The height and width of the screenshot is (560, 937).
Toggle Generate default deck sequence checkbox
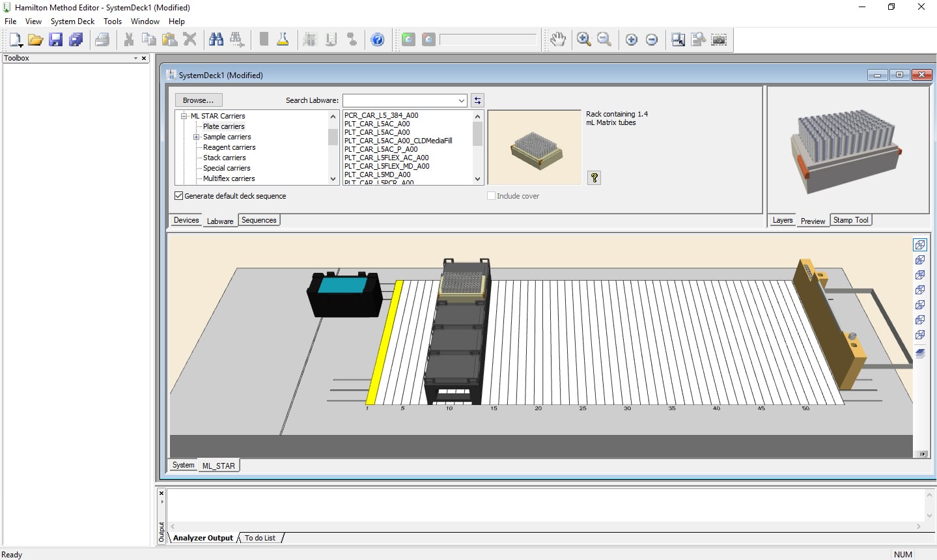click(x=178, y=196)
